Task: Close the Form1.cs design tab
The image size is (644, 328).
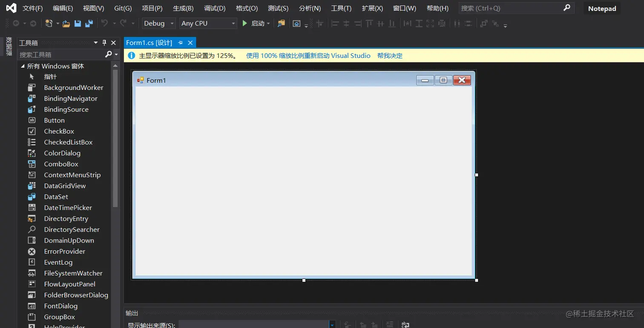Action: pyautogui.click(x=190, y=43)
